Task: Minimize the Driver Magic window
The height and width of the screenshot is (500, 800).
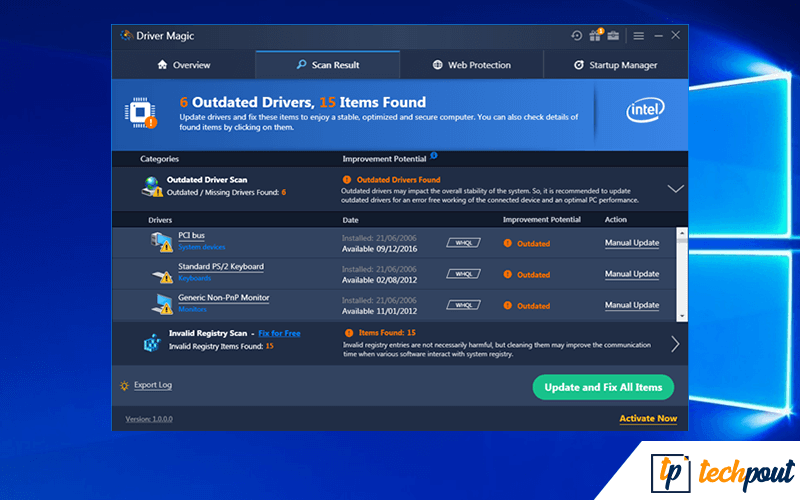Action: pyautogui.click(x=658, y=36)
